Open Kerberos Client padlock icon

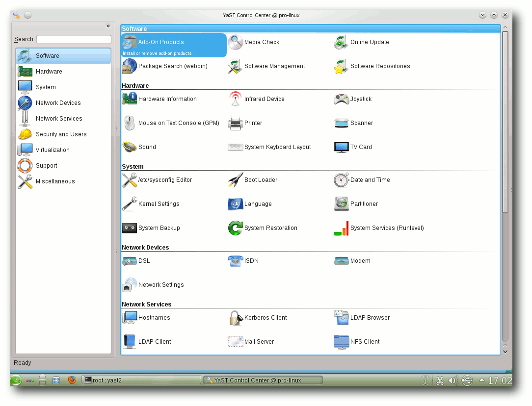coord(235,318)
